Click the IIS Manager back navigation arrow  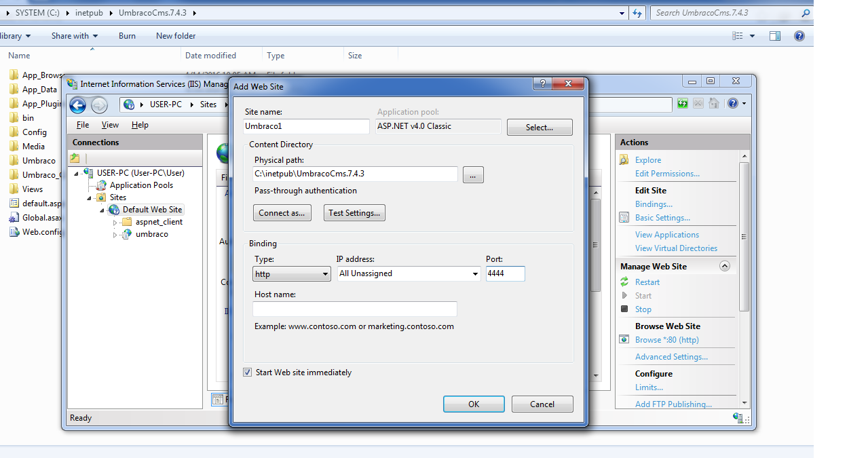coord(78,104)
